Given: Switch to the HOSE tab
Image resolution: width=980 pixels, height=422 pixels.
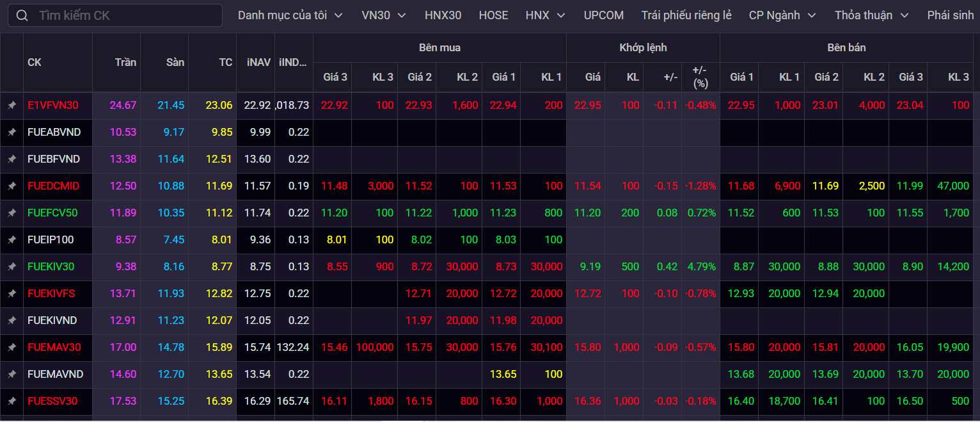Looking at the screenshot, I should click(493, 15).
